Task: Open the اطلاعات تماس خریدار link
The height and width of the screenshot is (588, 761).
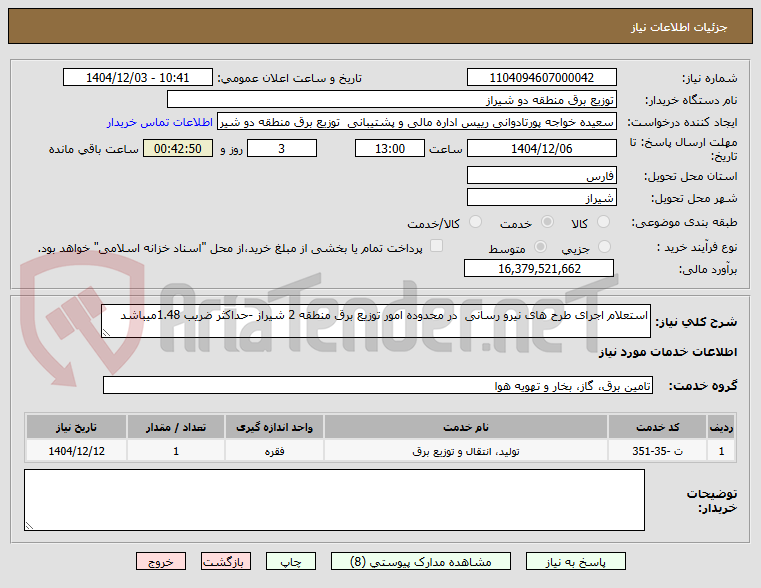Action: point(160,122)
